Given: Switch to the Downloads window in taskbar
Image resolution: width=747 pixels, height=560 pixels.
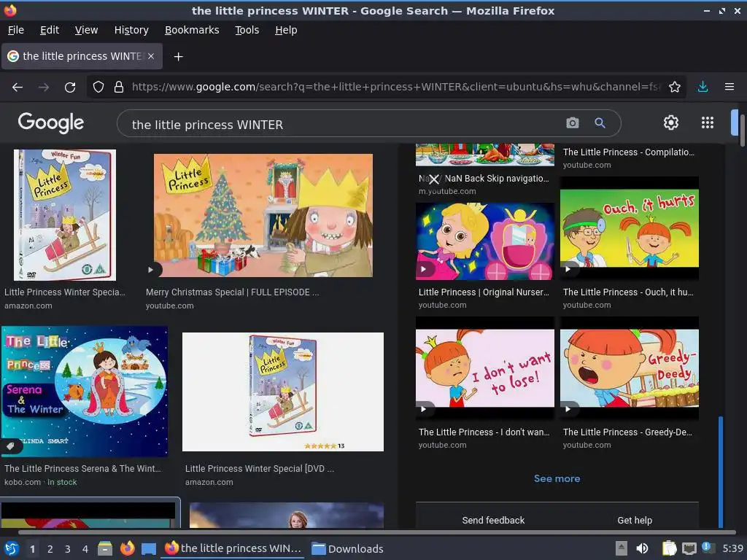Looking at the screenshot, I should 347,548.
